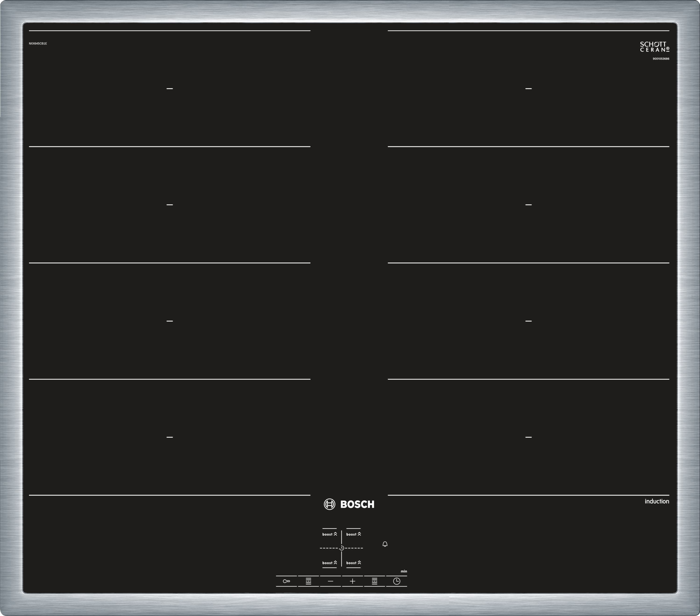Click the model number NXX645CB1E
700x616 pixels.
tap(38, 43)
